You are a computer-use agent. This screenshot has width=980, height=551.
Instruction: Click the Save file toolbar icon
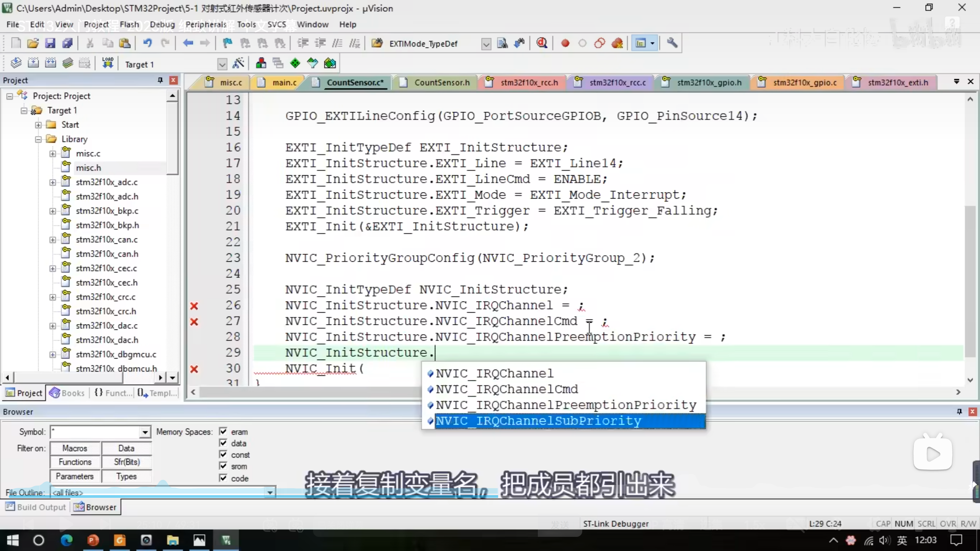(50, 43)
